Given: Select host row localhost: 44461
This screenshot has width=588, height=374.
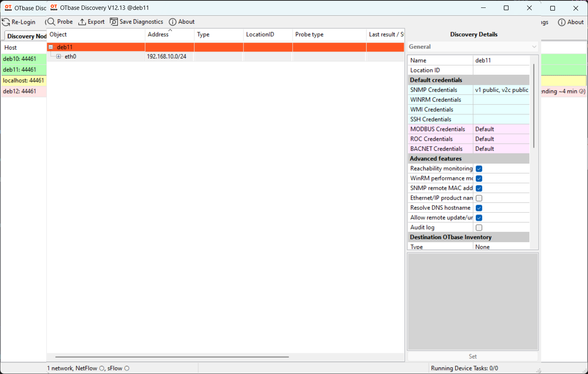Looking at the screenshot, I should (x=24, y=80).
